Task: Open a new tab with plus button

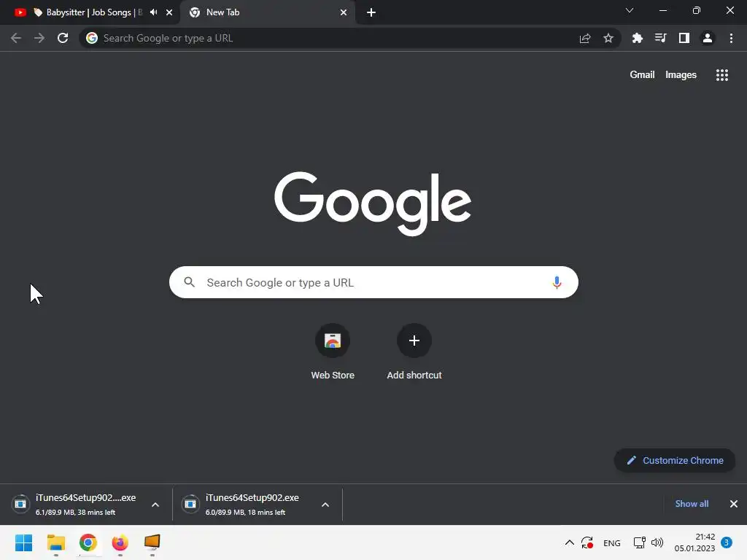Action: 371,12
